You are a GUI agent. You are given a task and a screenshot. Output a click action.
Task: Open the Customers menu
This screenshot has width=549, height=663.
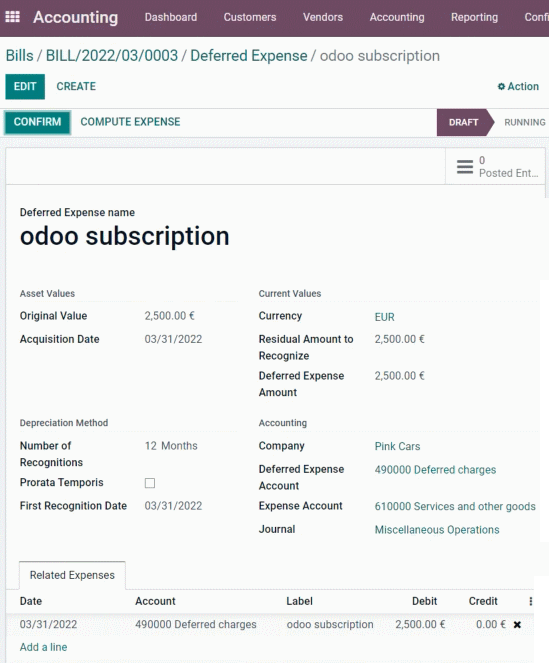pyautogui.click(x=250, y=17)
